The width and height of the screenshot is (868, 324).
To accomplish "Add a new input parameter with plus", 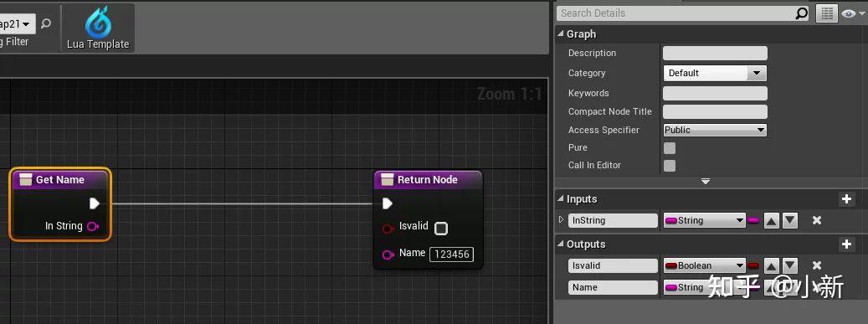I will [x=846, y=199].
